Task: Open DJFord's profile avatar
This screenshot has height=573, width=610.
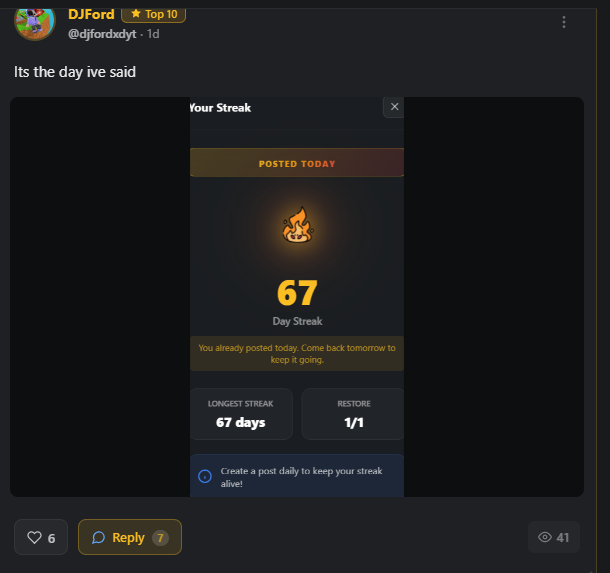Action: point(35,23)
